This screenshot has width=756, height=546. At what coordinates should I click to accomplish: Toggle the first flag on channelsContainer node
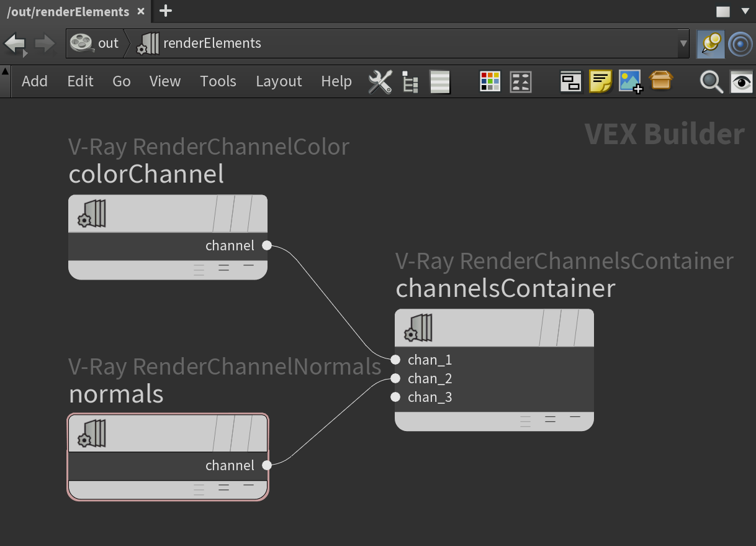(x=549, y=328)
